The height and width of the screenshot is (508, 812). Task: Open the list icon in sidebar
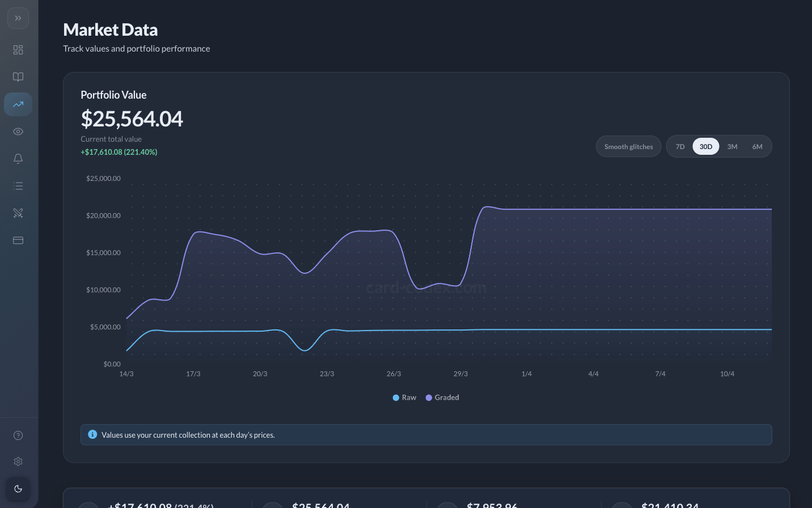pyautogui.click(x=18, y=186)
